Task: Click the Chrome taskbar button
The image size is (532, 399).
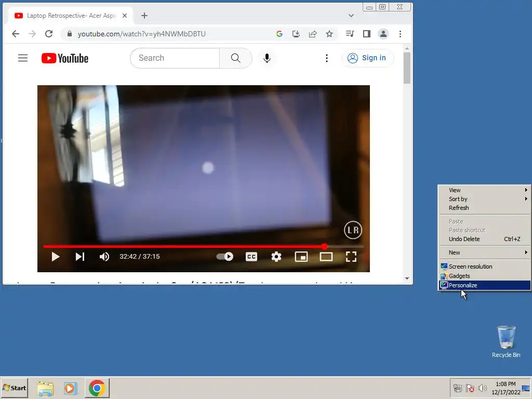Action: pos(97,388)
